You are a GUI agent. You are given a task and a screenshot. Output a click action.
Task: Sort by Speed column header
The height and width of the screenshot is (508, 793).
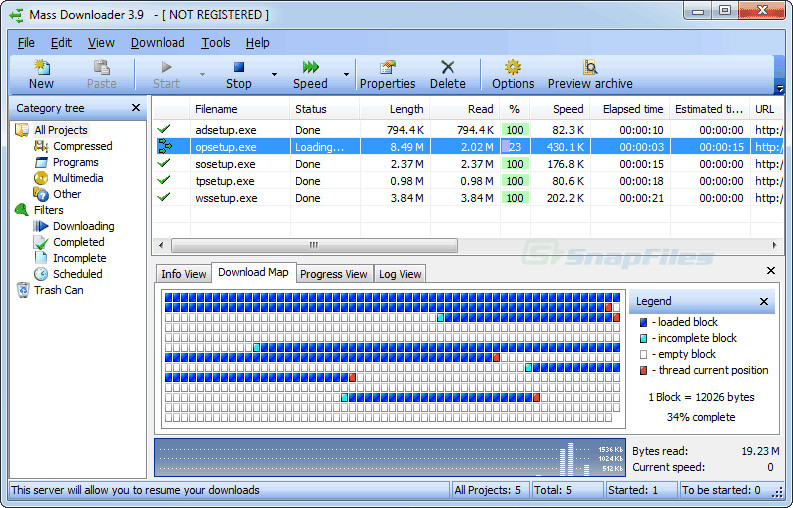560,109
